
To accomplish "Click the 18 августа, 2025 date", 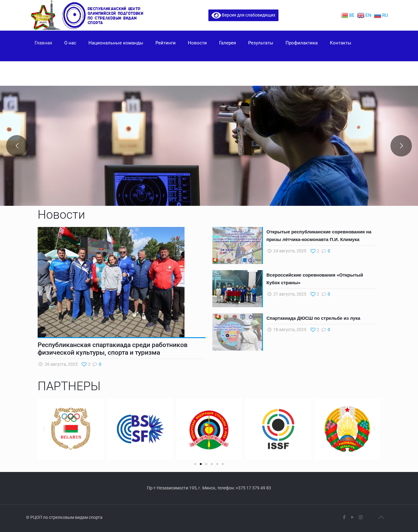I will (290, 330).
